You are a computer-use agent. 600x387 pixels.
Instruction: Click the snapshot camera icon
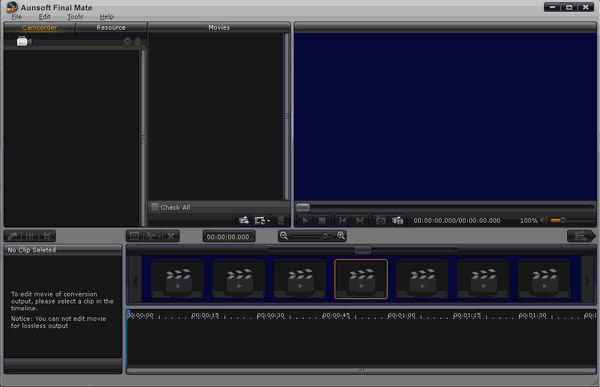point(380,221)
